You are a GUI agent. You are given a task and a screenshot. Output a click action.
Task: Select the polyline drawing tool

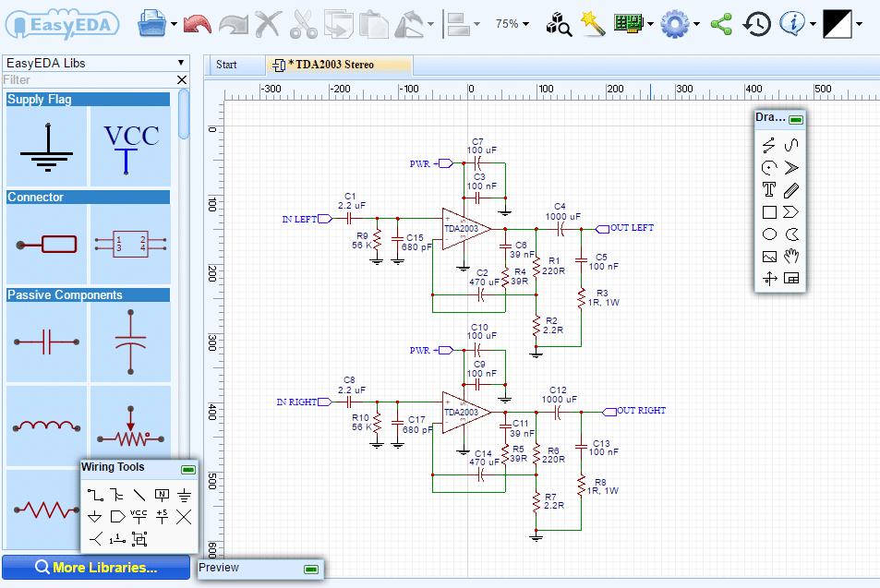pos(769,145)
